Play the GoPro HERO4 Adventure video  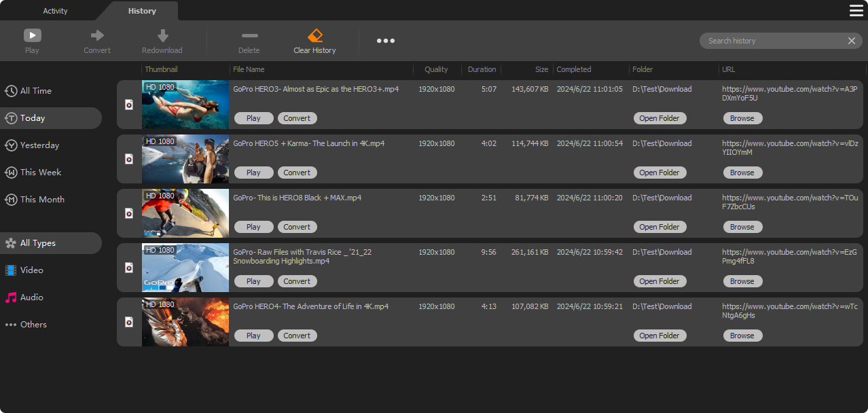[x=254, y=336]
